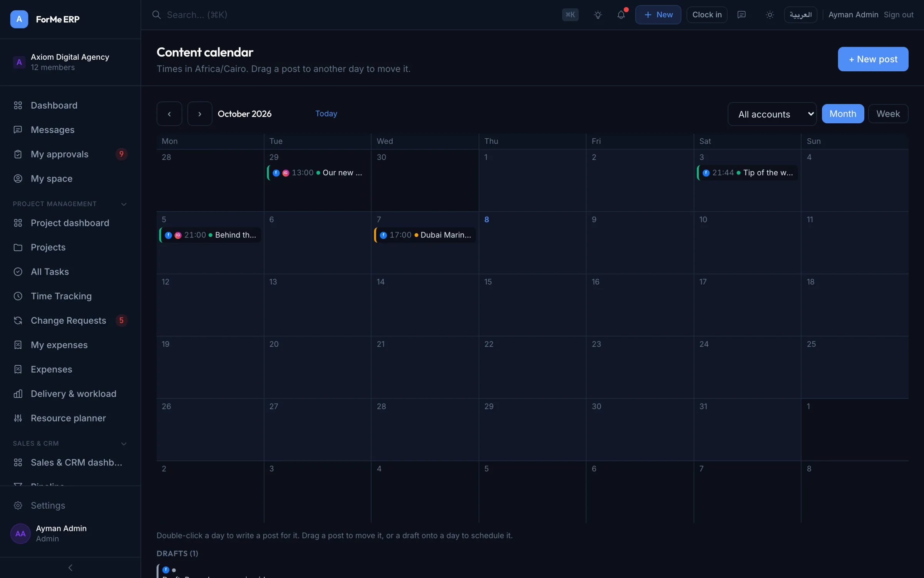
Task: Toggle light theme with the sun icon
Action: tap(770, 15)
